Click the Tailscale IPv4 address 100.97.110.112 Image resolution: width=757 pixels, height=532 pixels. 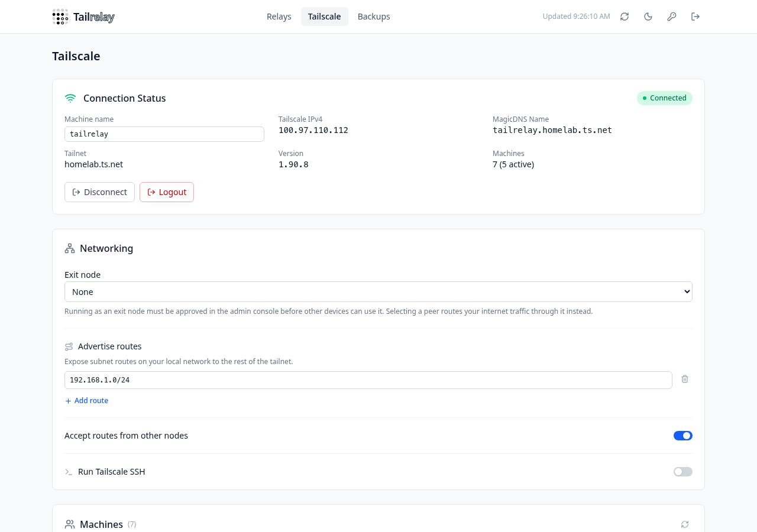[x=313, y=130]
